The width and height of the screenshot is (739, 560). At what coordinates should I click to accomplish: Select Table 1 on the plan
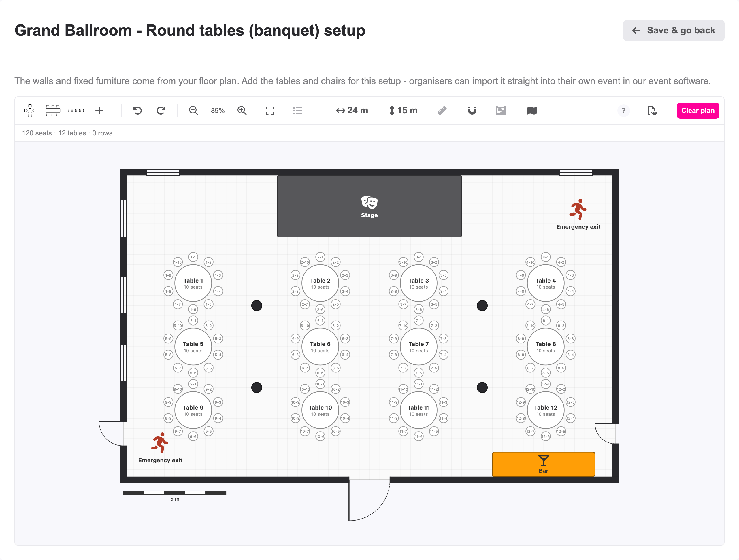pos(193,283)
